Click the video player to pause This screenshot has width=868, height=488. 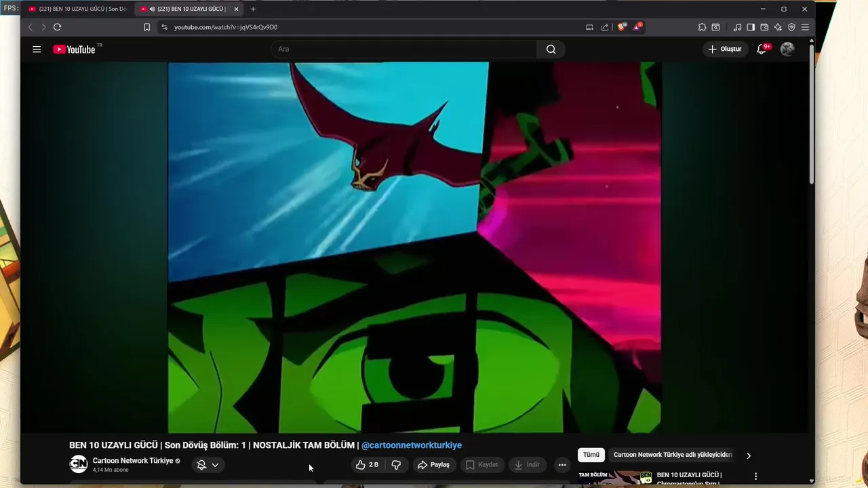(x=414, y=247)
